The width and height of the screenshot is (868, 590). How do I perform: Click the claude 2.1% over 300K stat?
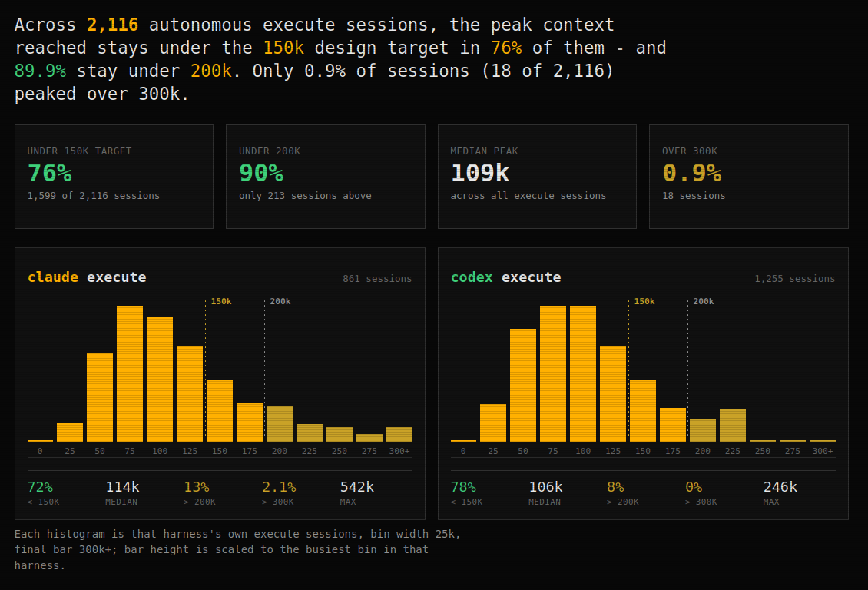[x=279, y=487]
